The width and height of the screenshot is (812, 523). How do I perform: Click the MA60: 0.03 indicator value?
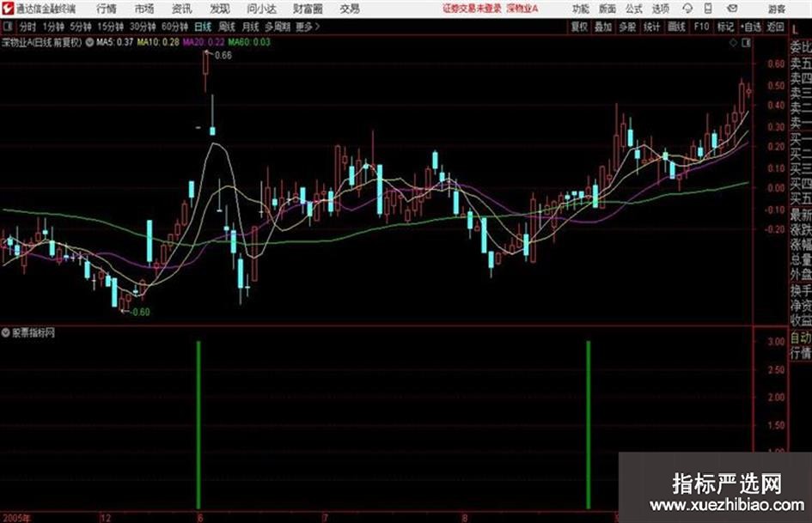249,42
